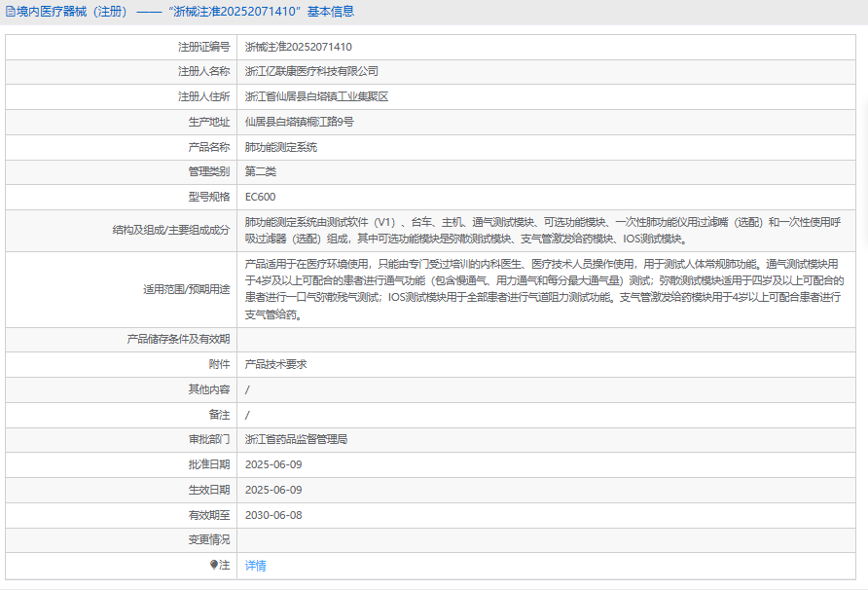Click the production address 仙居县白塔镇椰工路9号
This screenshot has height=590, width=868.
click(x=299, y=122)
